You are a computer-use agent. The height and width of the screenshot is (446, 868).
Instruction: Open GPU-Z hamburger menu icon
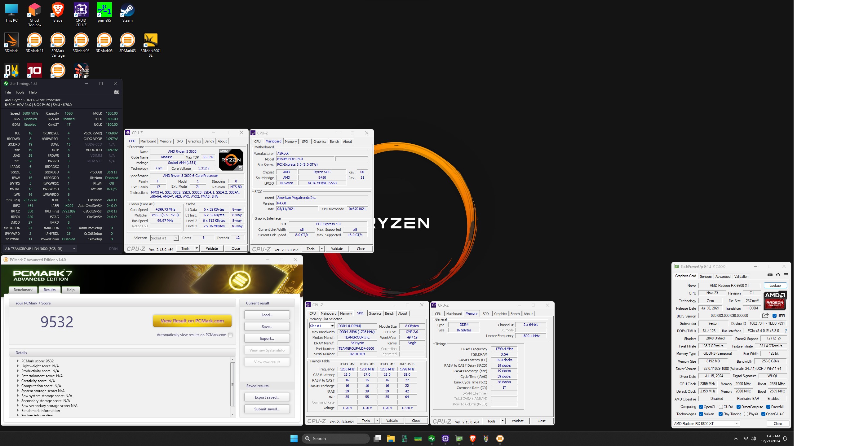pyautogui.click(x=786, y=275)
